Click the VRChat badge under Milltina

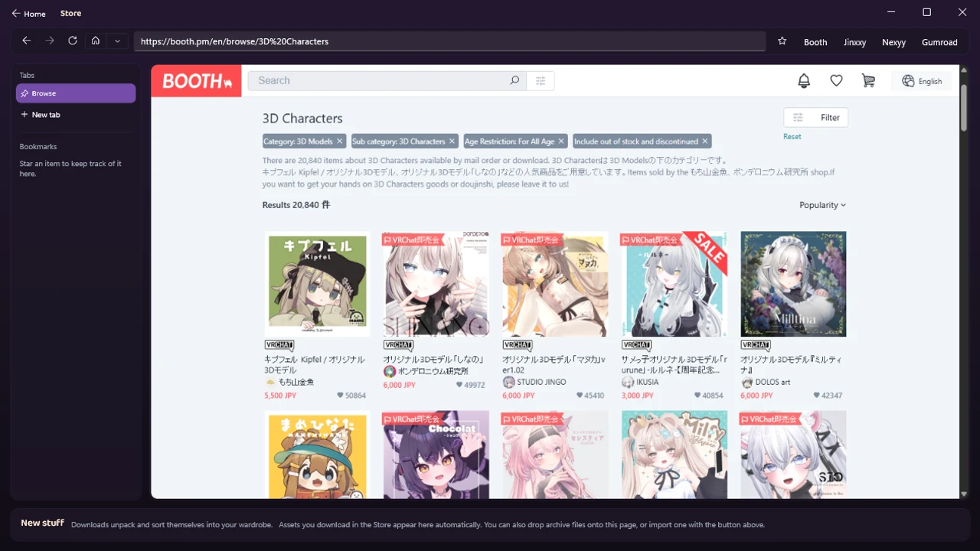point(756,346)
